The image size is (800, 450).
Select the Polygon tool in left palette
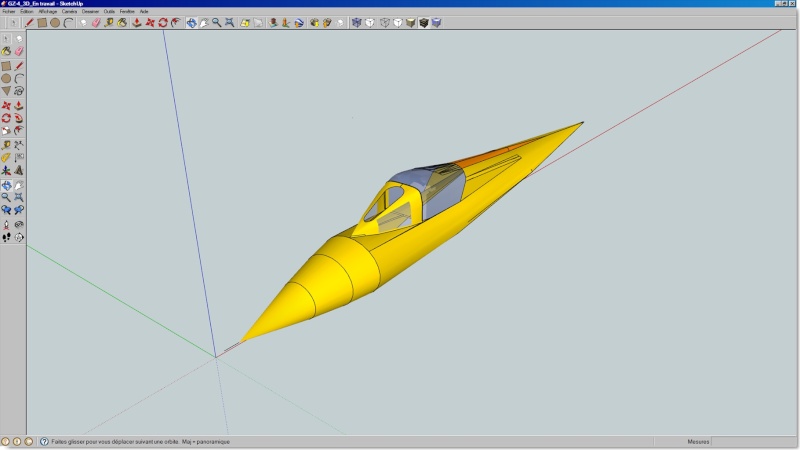coord(6,91)
